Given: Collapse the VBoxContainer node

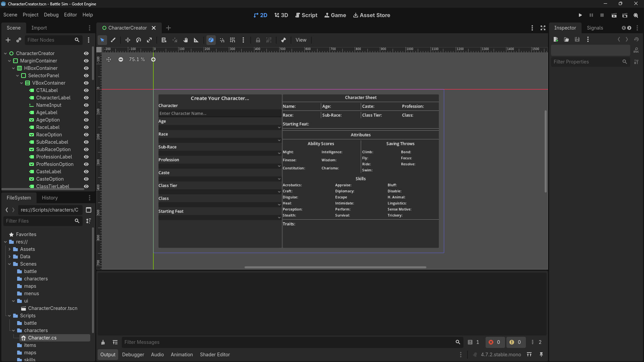Looking at the screenshot, I should (21, 83).
